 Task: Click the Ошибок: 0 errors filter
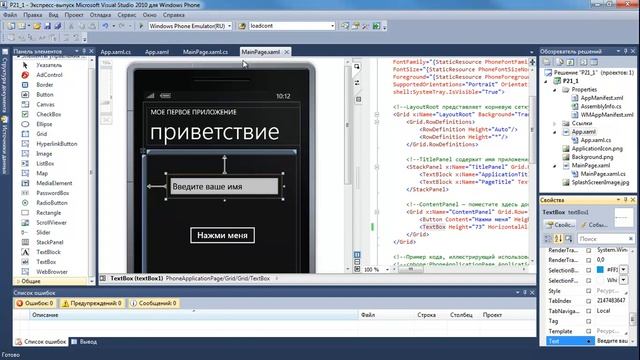(36, 303)
